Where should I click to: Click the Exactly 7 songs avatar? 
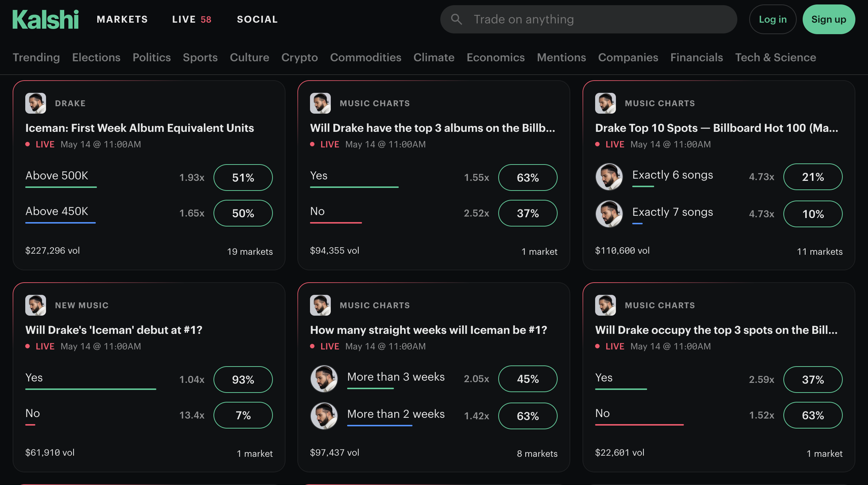pos(609,214)
